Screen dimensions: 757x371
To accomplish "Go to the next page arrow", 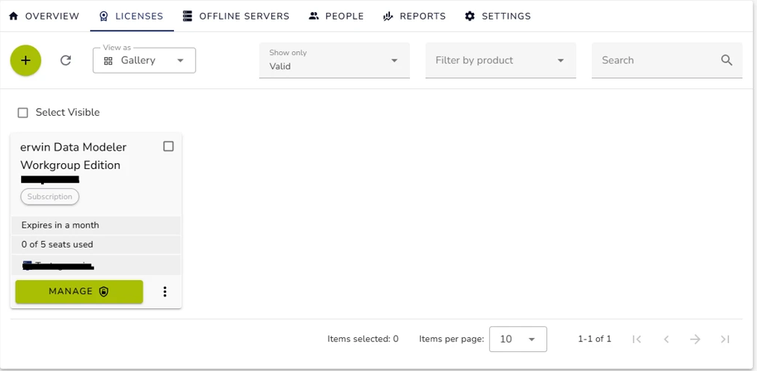I will (695, 339).
